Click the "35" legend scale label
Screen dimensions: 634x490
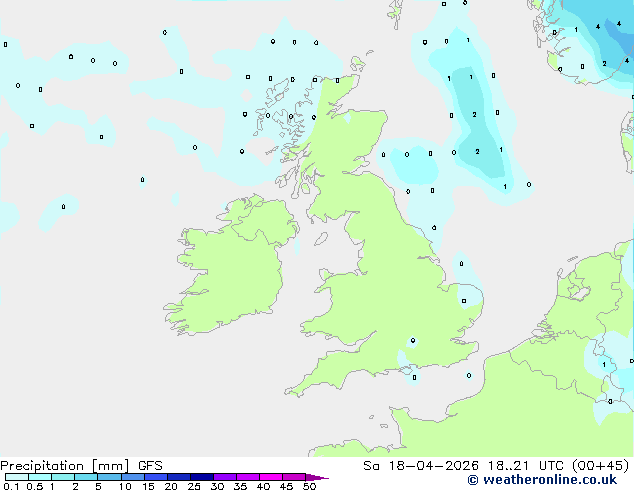click(x=240, y=486)
